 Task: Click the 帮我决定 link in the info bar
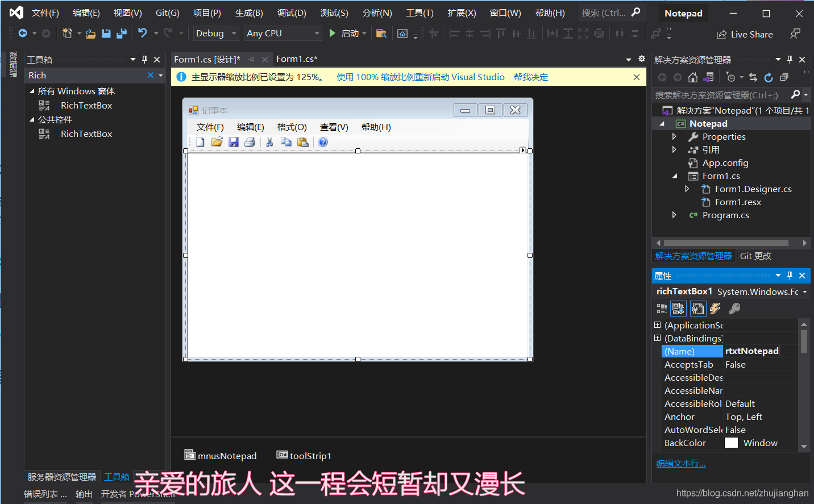531,77
